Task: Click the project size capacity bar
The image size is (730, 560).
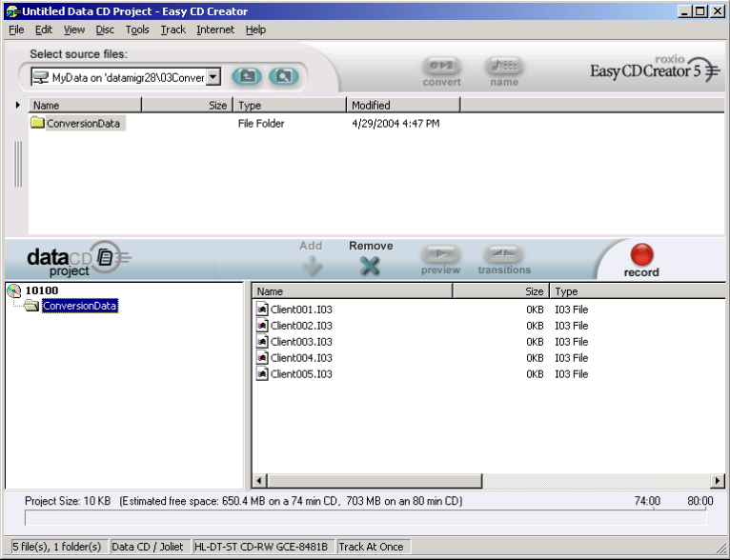Action: (x=365, y=518)
